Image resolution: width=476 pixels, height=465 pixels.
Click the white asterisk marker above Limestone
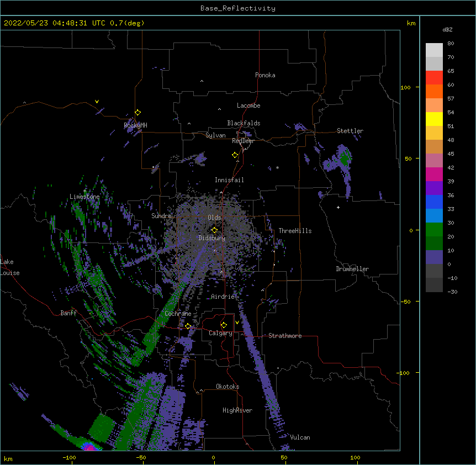(x=84, y=191)
